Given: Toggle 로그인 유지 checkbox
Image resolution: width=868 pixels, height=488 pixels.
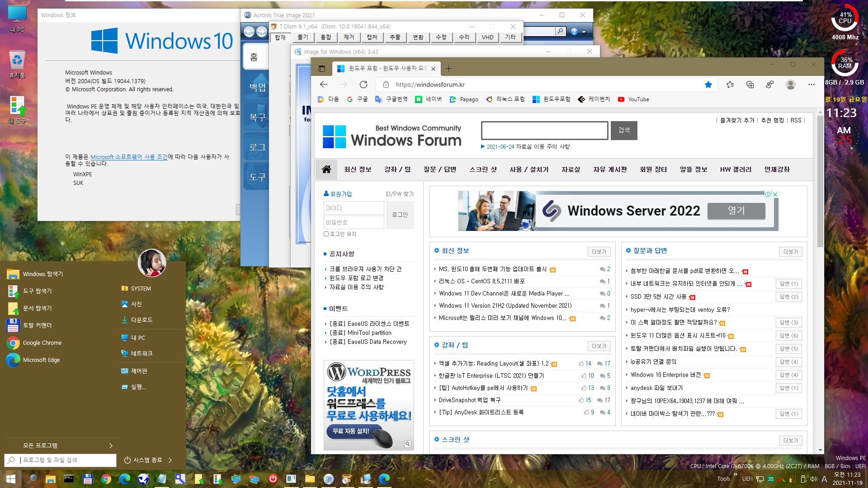Looking at the screenshot, I should point(326,234).
